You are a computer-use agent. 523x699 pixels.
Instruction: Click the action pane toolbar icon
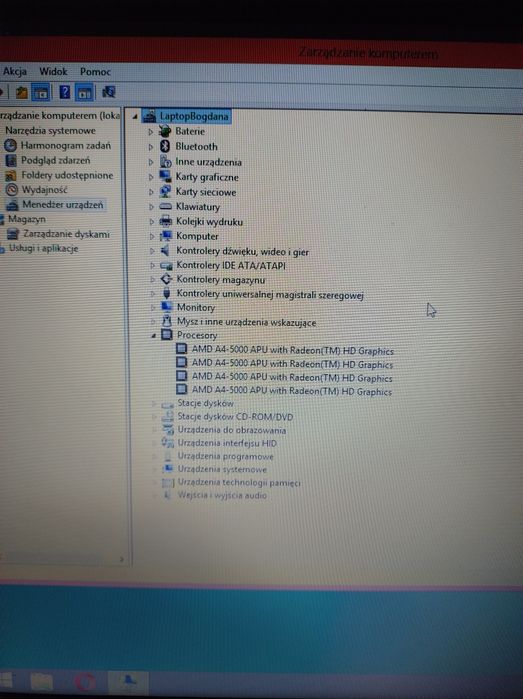tap(84, 93)
